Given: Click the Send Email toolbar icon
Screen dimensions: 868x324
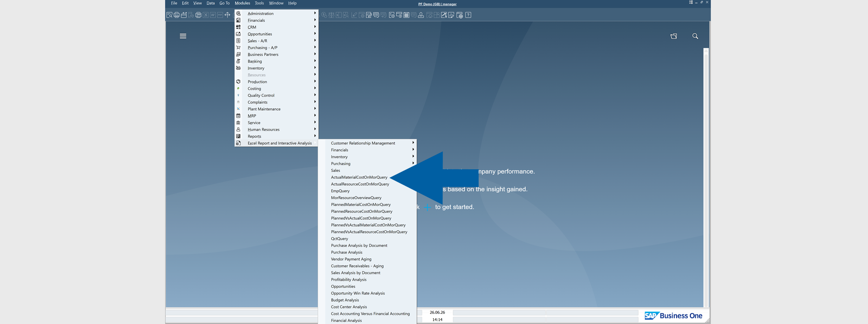Looking at the screenshot, I should click(184, 15).
